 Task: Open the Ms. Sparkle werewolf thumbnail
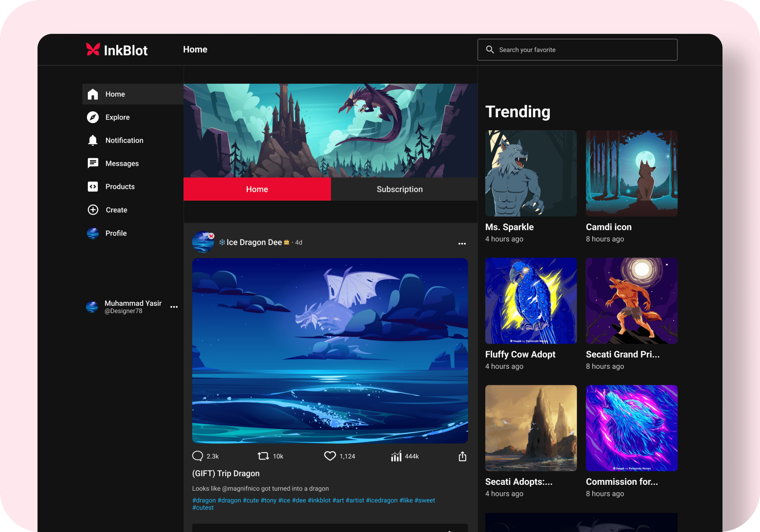pyautogui.click(x=531, y=173)
